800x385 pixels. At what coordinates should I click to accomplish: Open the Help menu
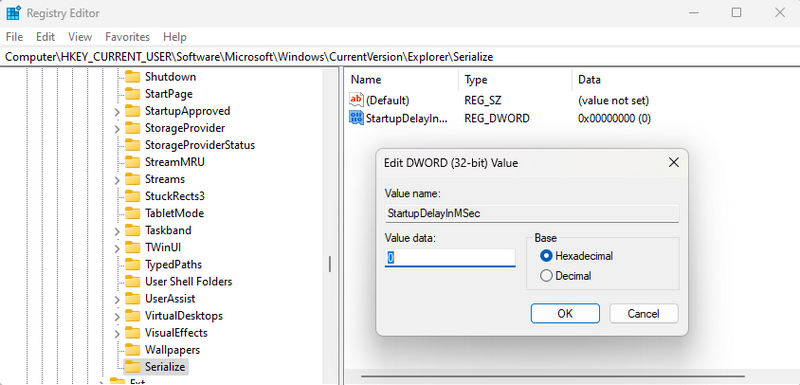tap(175, 37)
